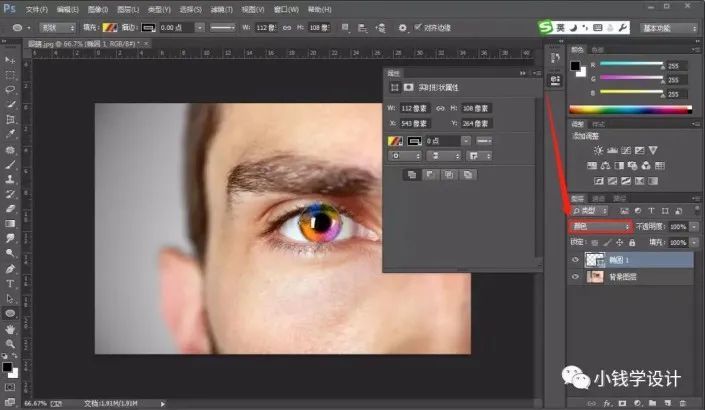
Task: Open the layer blend mode dropdown
Action: click(601, 226)
